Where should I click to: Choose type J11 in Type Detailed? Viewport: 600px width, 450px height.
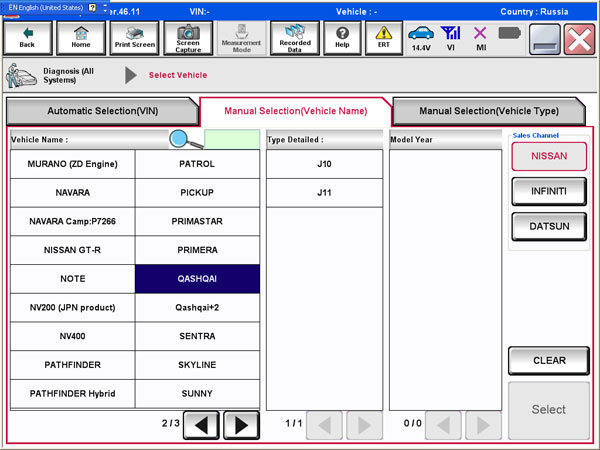(x=324, y=193)
